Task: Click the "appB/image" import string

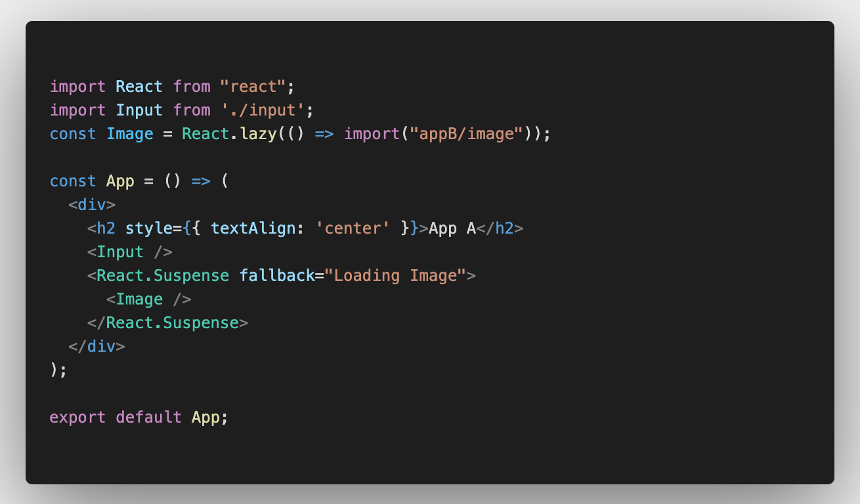Action: click(466, 134)
